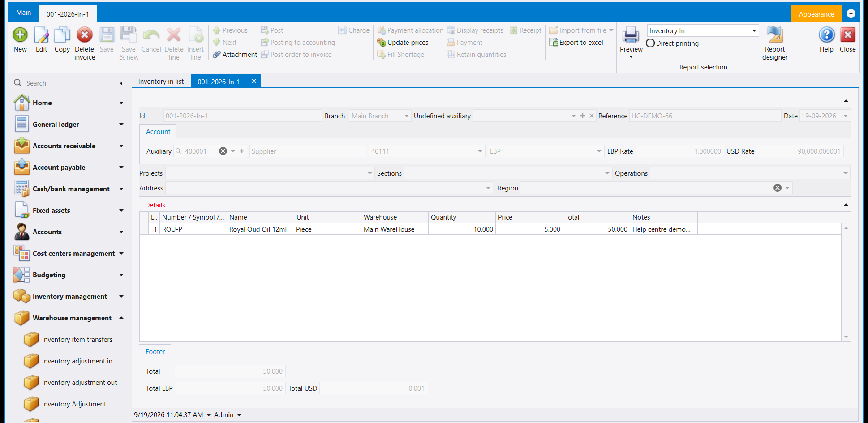Clear the Region field with its X icon
The image size is (868, 423).
point(778,188)
